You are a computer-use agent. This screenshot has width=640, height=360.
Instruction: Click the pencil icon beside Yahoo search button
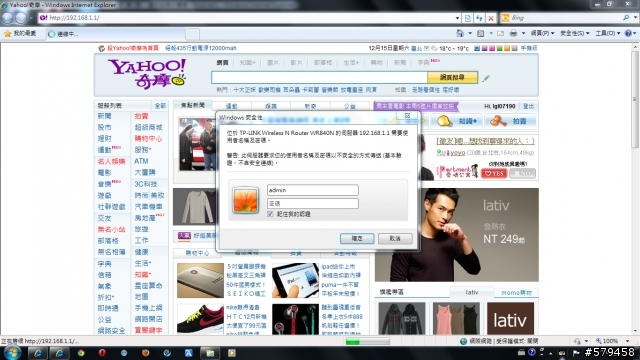(486, 78)
